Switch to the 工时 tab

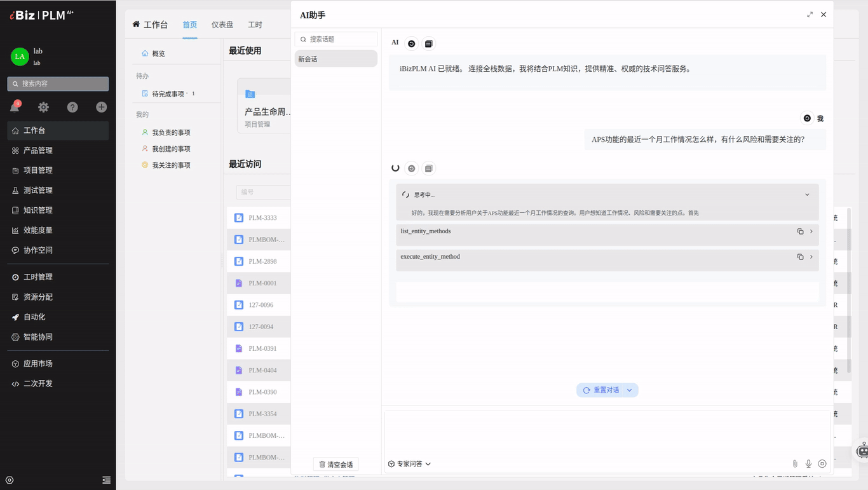pyautogui.click(x=255, y=24)
